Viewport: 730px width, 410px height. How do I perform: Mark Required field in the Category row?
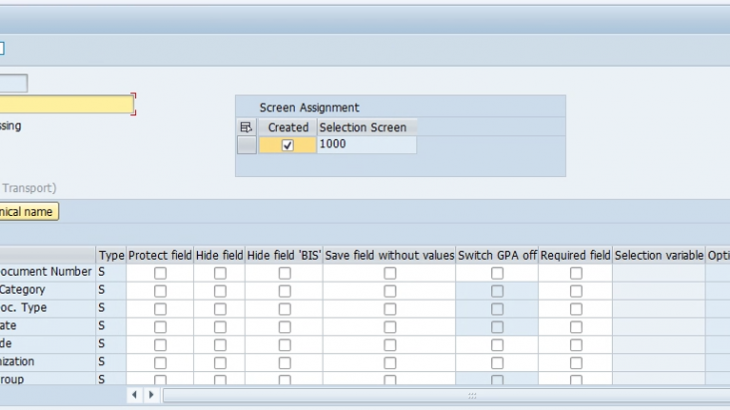(576, 290)
